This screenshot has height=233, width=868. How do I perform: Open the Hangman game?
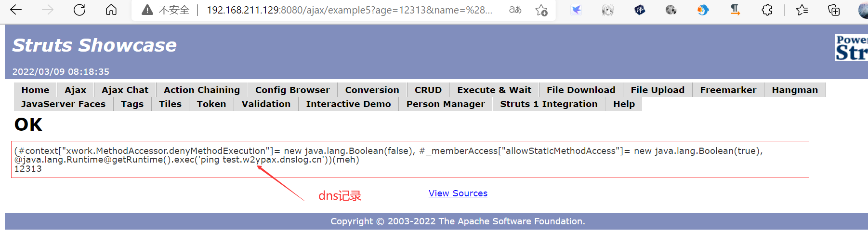[x=795, y=90]
